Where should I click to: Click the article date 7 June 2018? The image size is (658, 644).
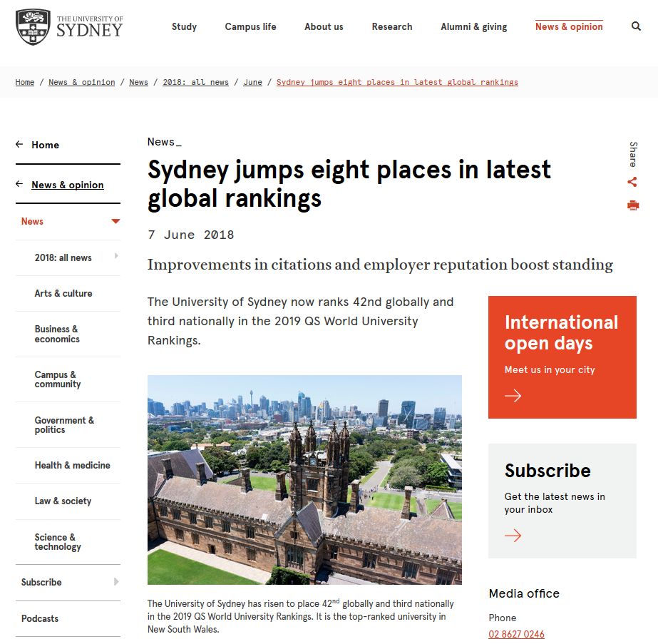190,235
